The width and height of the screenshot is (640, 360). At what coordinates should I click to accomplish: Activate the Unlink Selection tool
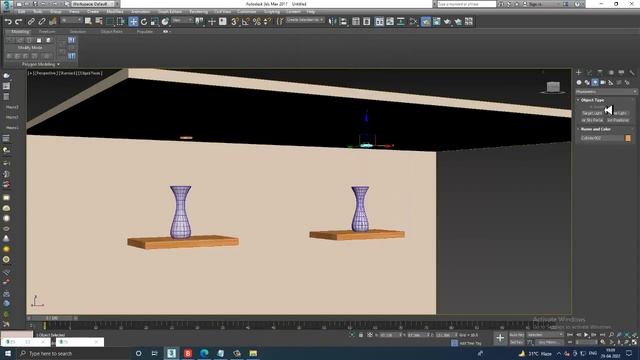(42, 22)
